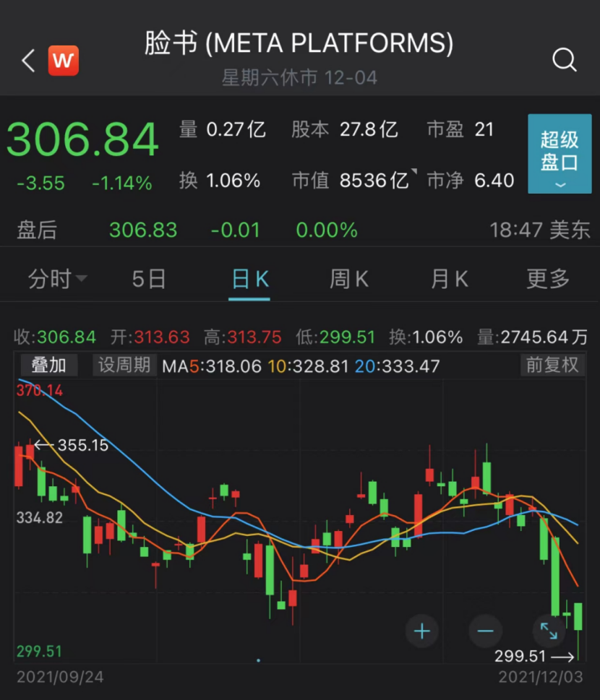Click the current price 306.84
Viewport: 600px width, 700px height.
coord(82,139)
